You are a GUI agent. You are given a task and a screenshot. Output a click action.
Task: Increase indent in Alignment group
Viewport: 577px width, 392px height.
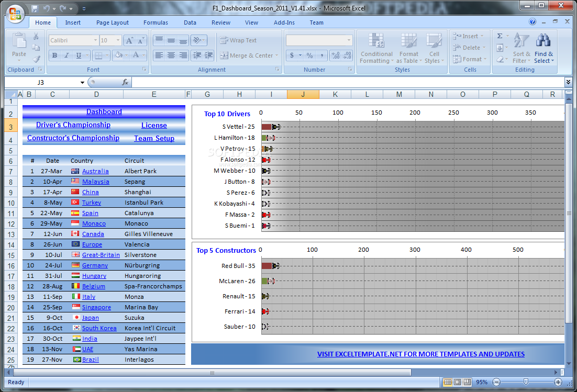coord(209,55)
